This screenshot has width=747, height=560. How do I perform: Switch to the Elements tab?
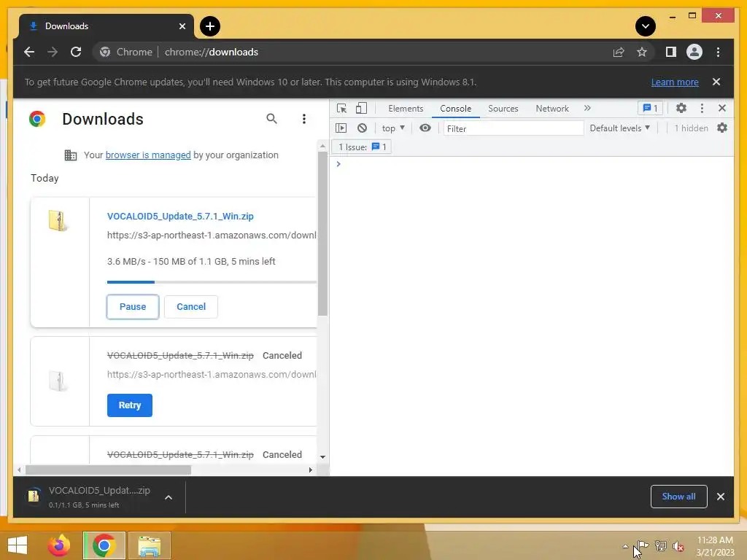(x=406, y=109)
